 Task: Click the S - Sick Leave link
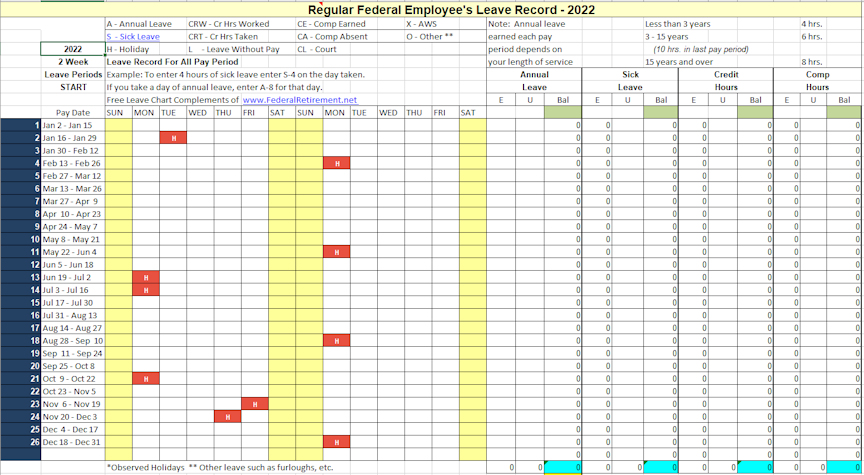click(x=133, y=36)
